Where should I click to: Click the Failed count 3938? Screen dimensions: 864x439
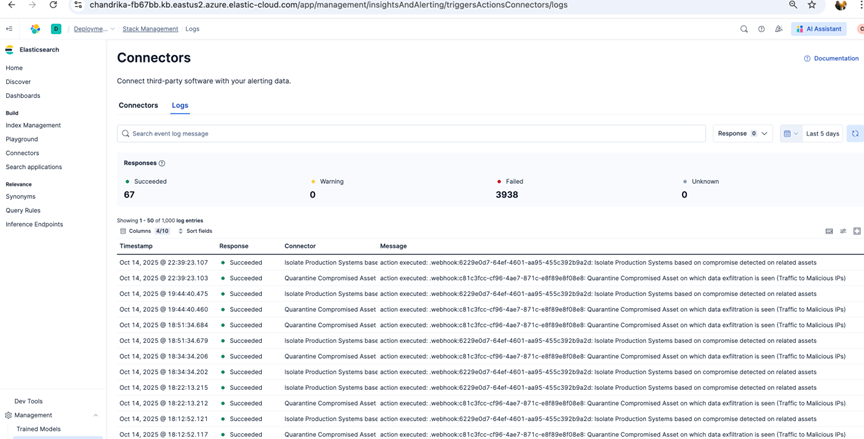pos(506,195)
